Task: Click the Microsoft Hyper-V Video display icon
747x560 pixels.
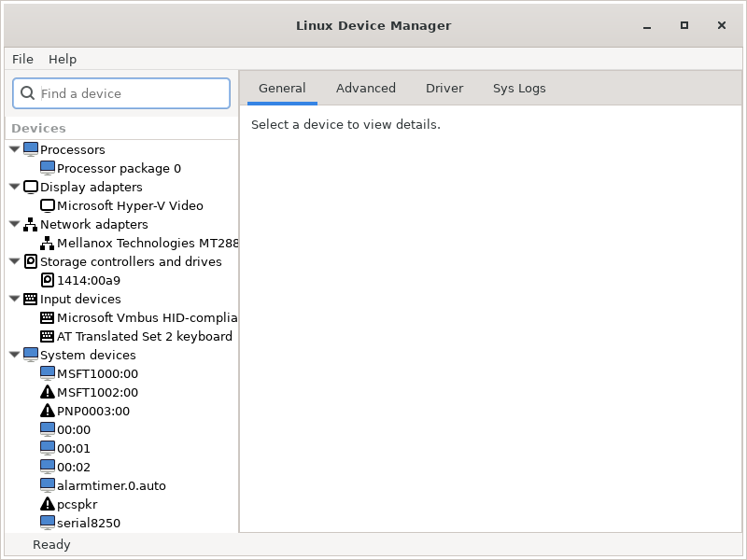Action: click(x=48, y=205)
